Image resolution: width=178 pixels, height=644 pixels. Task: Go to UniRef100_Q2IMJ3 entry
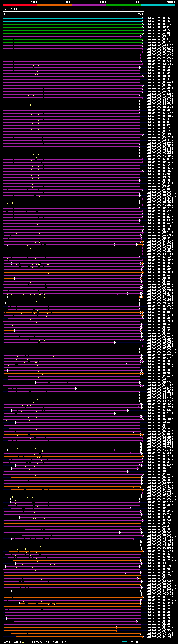tap(160, 621)
